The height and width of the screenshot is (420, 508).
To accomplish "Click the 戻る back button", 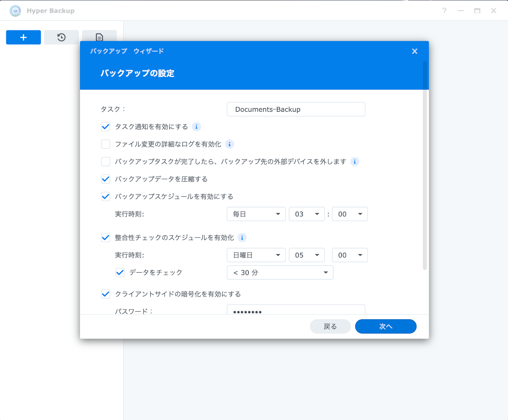I will pos(330,326).
